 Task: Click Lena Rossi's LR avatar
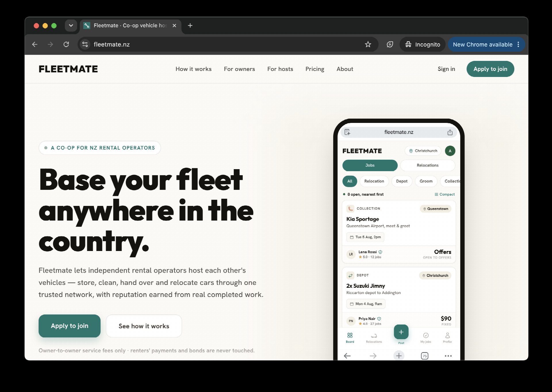(351, 254)
